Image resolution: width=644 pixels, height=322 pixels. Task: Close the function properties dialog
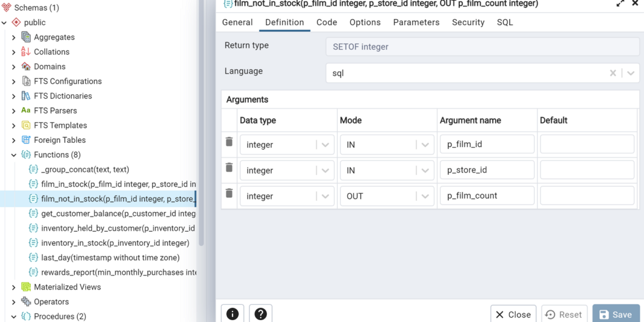point(513,314)
